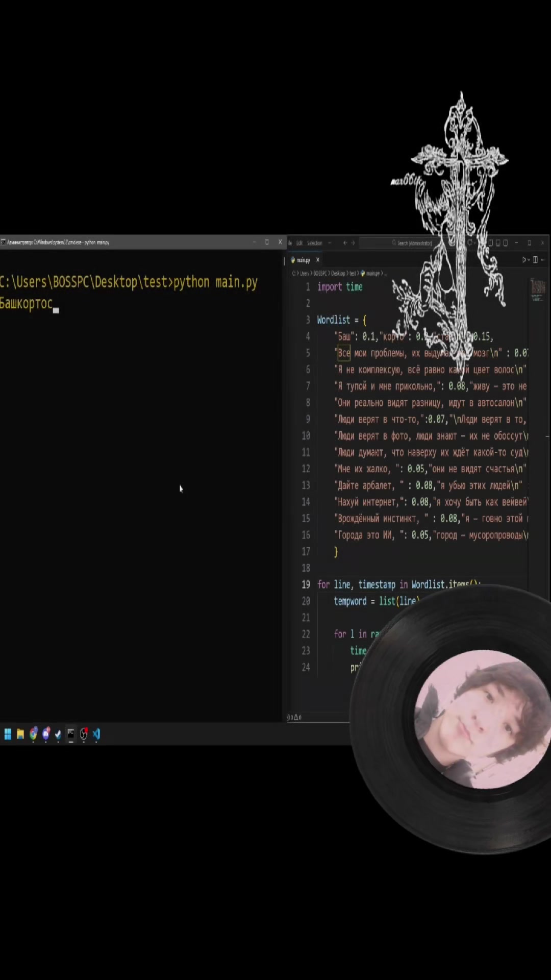The width and height of the screenshot is (551, 980).
Task: Open File Explorer from the taskbar
Action: pos(20,734)
